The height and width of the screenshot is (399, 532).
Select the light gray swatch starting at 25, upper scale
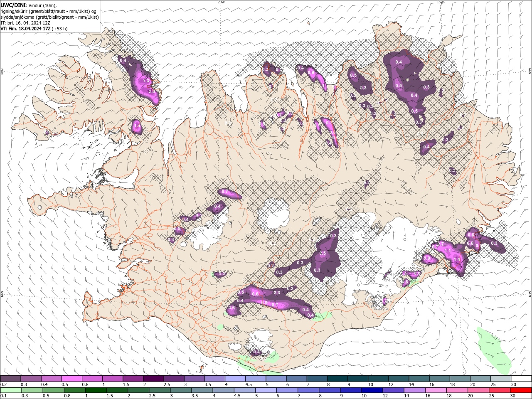[x=501, y=379]
